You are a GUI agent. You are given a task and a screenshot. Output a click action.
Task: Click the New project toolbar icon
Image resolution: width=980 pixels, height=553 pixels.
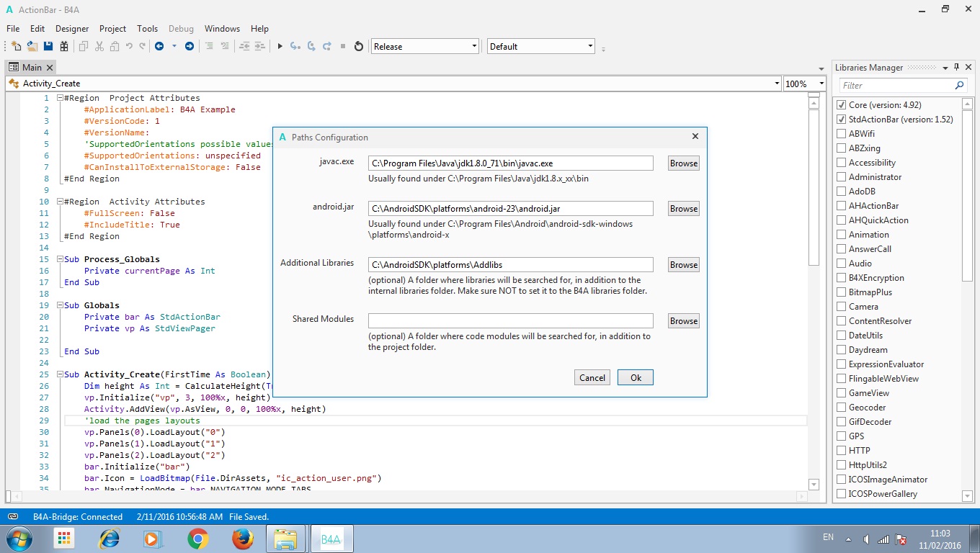[16, 46]
